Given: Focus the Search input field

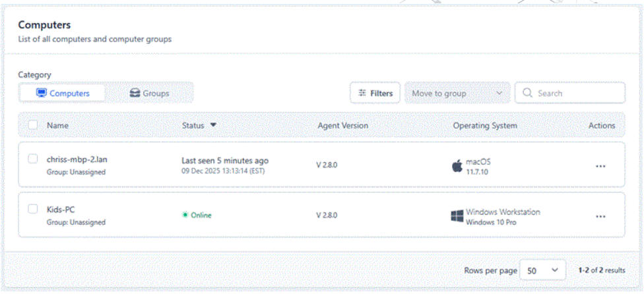Looking at the screenshot, I should point(575,94).
